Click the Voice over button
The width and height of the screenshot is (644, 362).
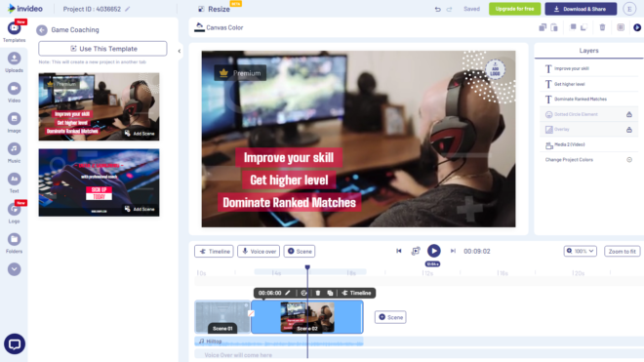pos(259,251)
